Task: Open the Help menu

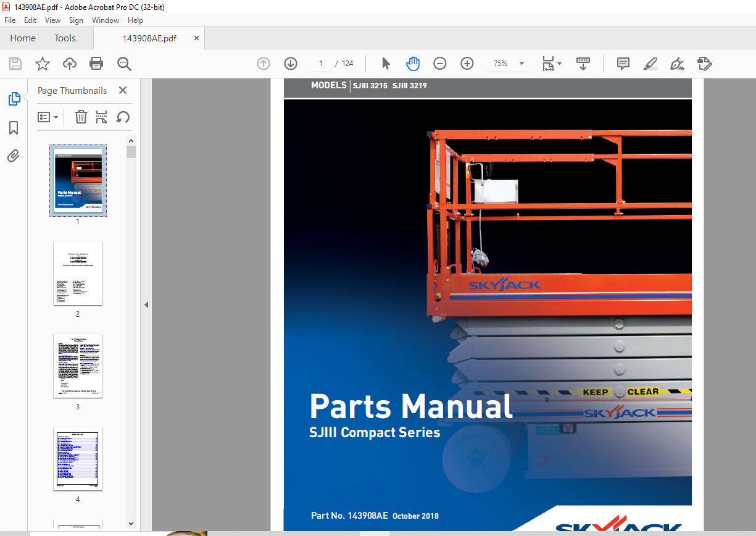Action: (x=135, y=20)
